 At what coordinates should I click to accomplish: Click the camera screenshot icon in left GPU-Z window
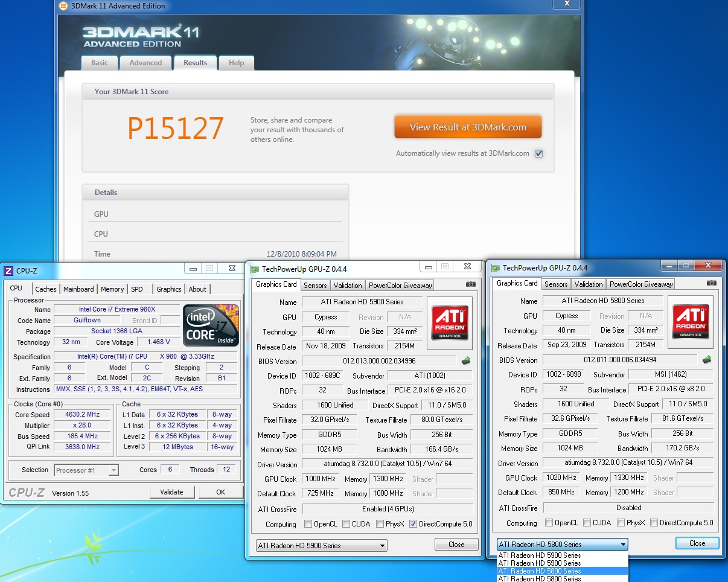point(471,284)
